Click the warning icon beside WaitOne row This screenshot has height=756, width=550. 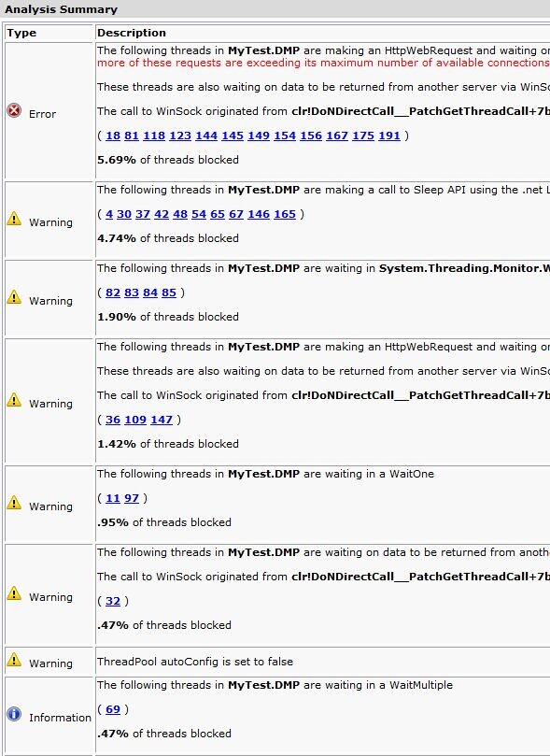(x=14, y=504)
